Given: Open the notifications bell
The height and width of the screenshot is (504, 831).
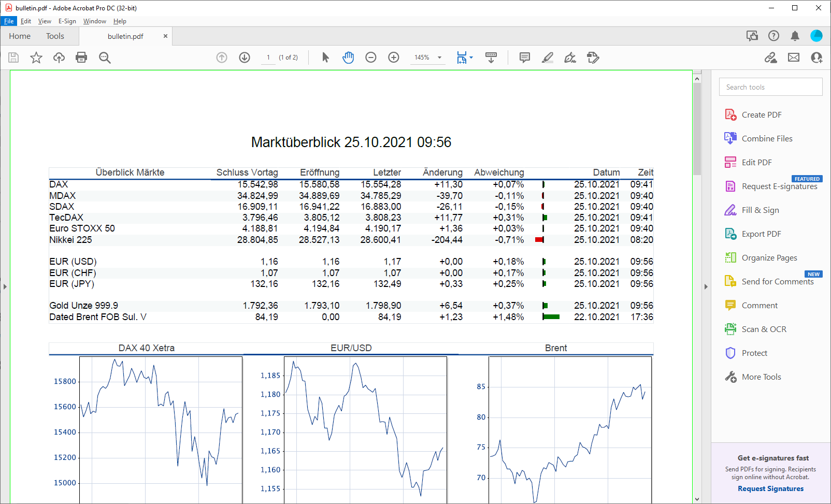Looking at the screenshot, I should (795, 36).
